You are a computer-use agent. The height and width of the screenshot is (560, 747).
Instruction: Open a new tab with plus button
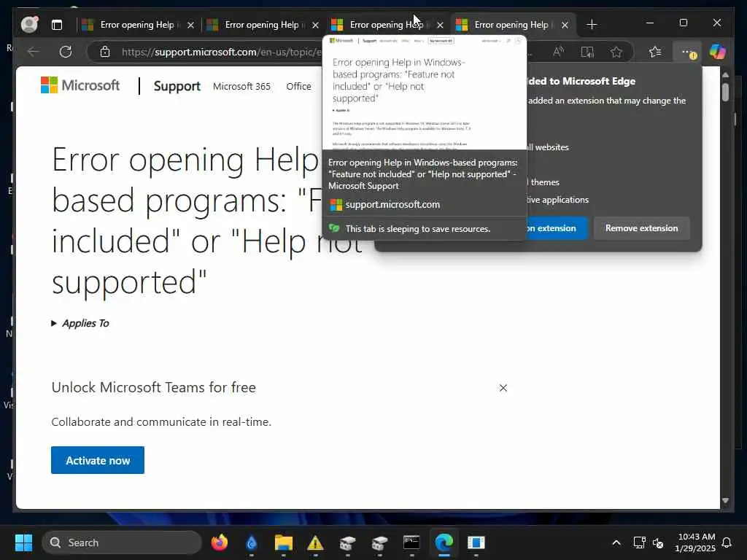coord(592,24)
